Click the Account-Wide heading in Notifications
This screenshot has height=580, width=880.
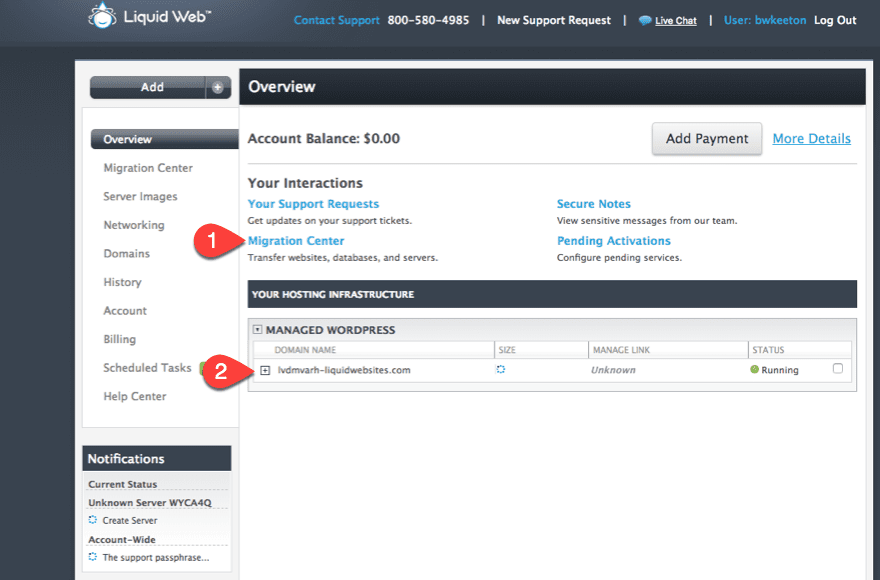(x=122, y=540)
